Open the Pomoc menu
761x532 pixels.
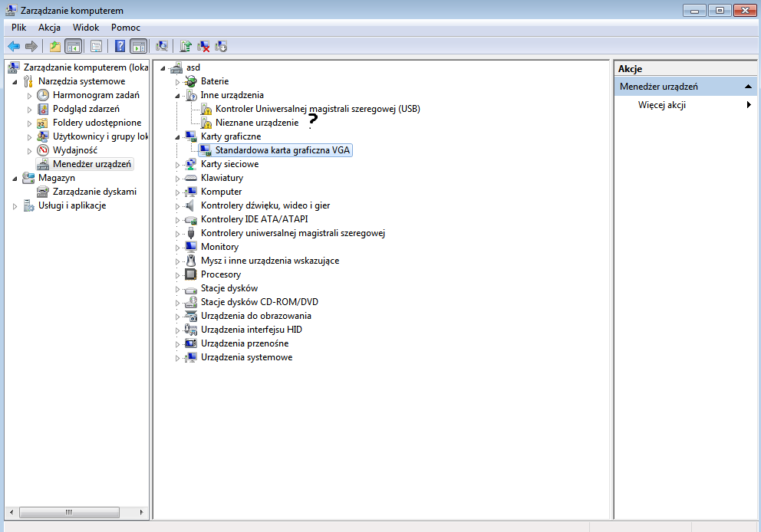click(x=126, y=28)
